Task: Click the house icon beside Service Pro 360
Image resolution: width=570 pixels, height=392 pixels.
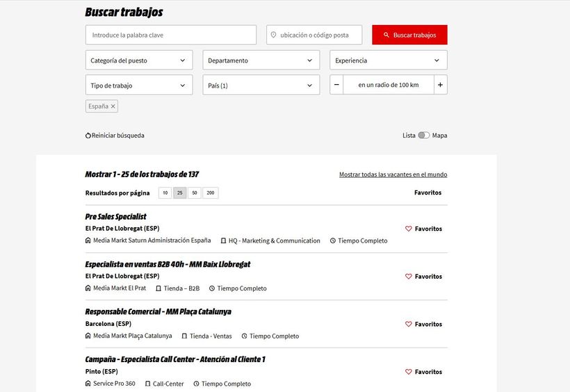Action: click(88, 383)
